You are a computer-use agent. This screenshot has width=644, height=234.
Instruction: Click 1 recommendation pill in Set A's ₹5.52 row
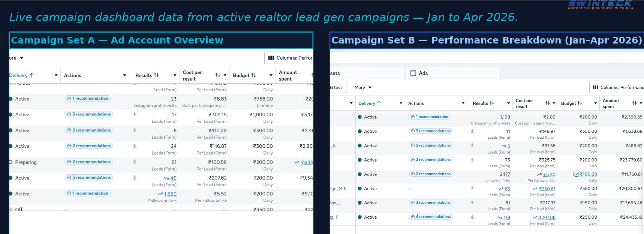(x=87, y=193)
